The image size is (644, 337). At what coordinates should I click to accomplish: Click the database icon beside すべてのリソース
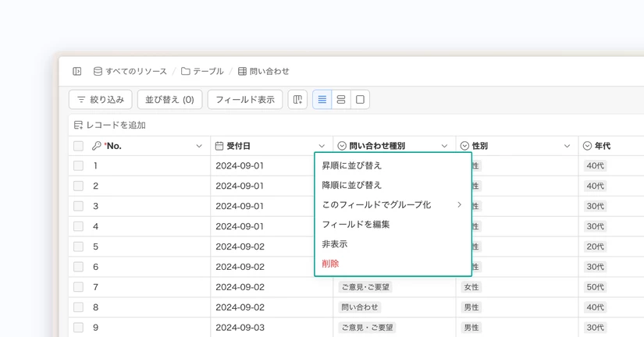click(x=98, y=72)
